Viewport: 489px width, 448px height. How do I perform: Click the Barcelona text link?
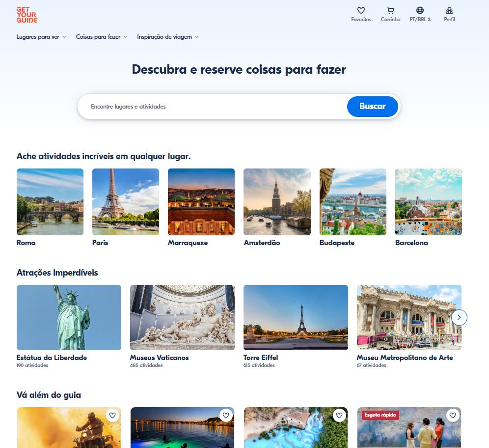(x=411, y=243)
